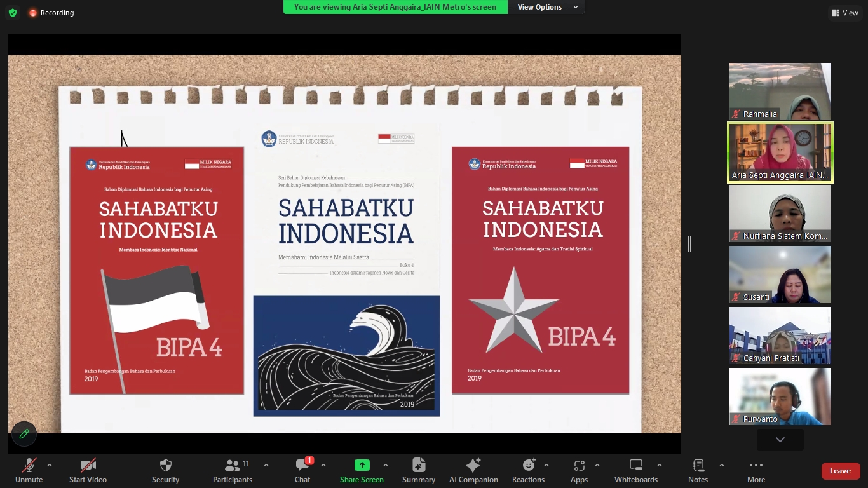868x488 pixels.
Task: Show more participants with down arrow
Action: coord(780,440)
